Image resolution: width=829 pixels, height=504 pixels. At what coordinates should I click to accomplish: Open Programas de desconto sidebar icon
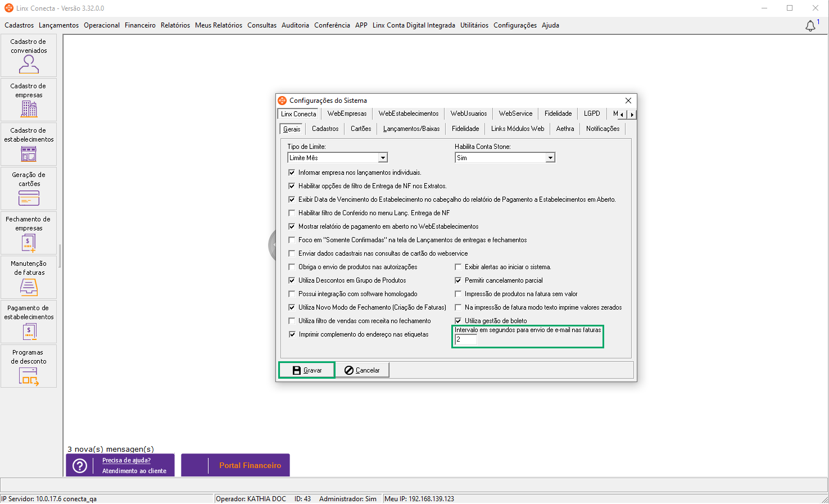29,366
